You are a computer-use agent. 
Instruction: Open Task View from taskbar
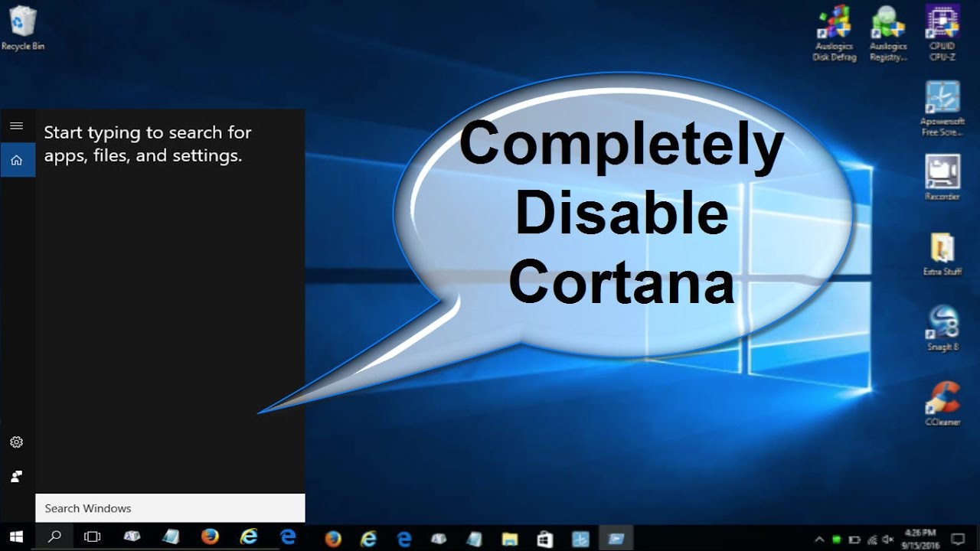(92, 537)
